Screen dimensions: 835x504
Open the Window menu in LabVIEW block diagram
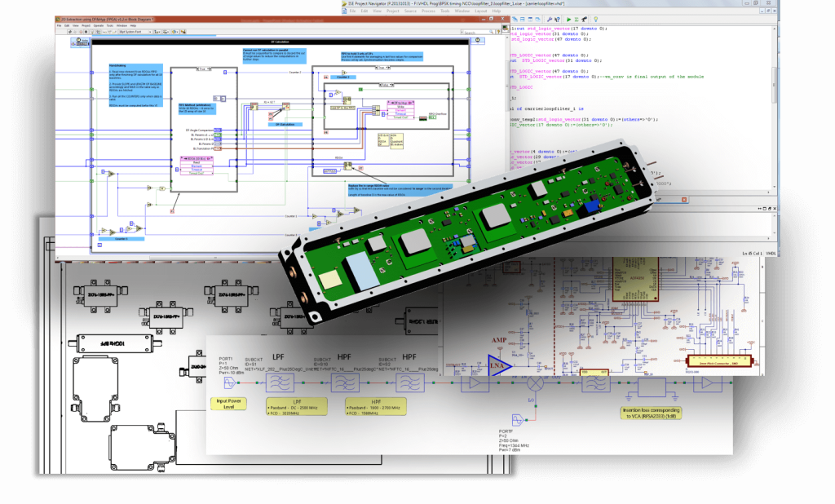pyautogui.click(x=121, y=26)
